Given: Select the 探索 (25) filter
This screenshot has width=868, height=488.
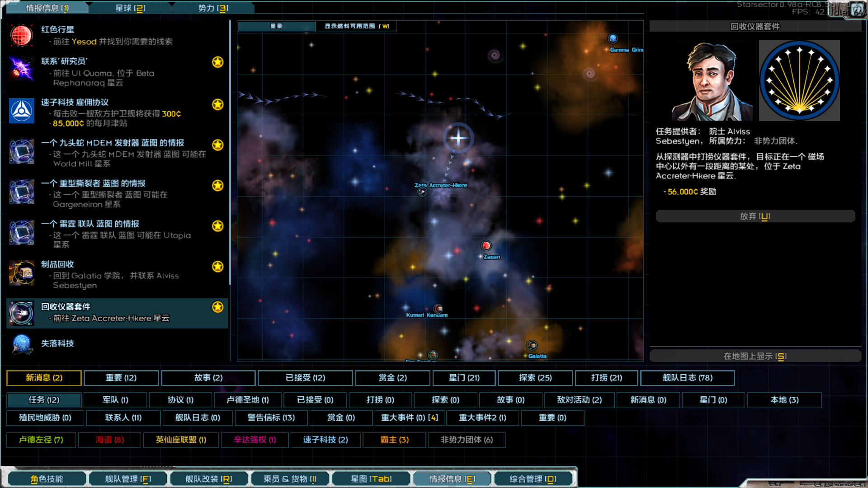Looking at the screenshot, I should 535,378.
